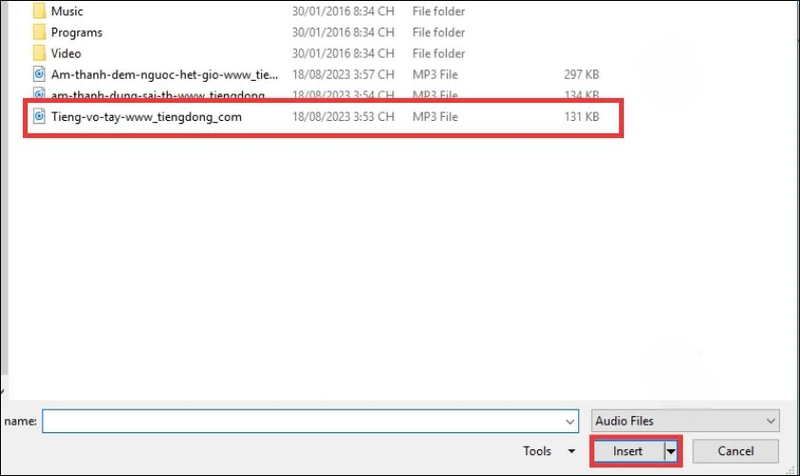Select Am-thanh-dem-nguoc-het-gio MP3 file
This screenshot has width=800, height=476.
[164, 75]
